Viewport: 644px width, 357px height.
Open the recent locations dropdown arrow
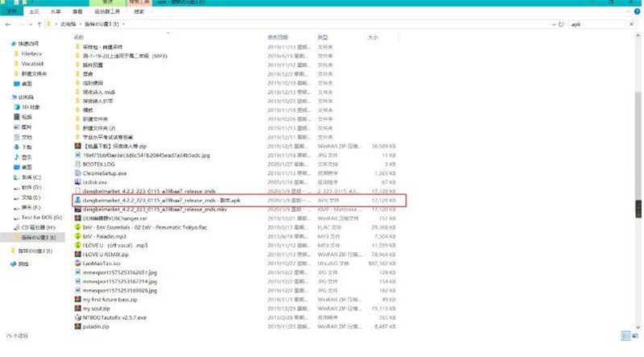(x=31, y=24)
